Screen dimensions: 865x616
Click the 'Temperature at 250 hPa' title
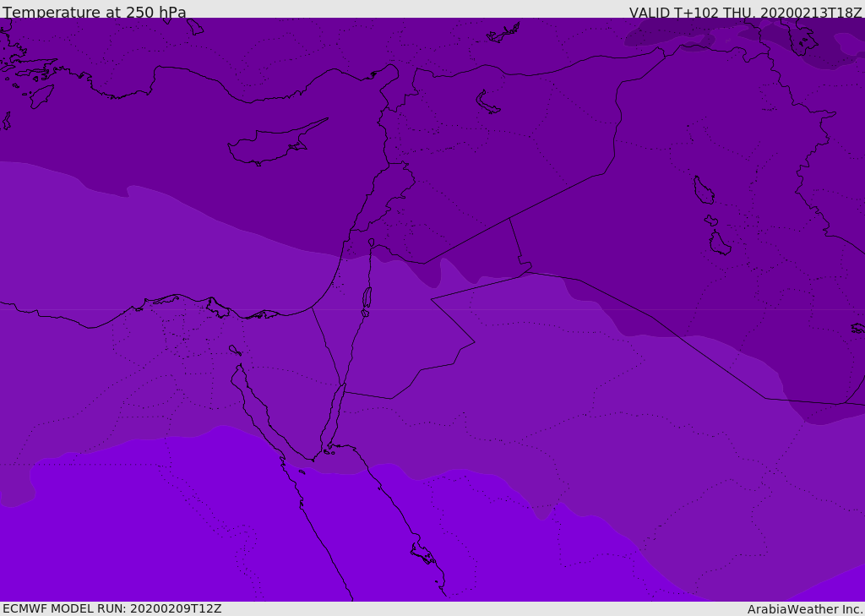point(95,12)
